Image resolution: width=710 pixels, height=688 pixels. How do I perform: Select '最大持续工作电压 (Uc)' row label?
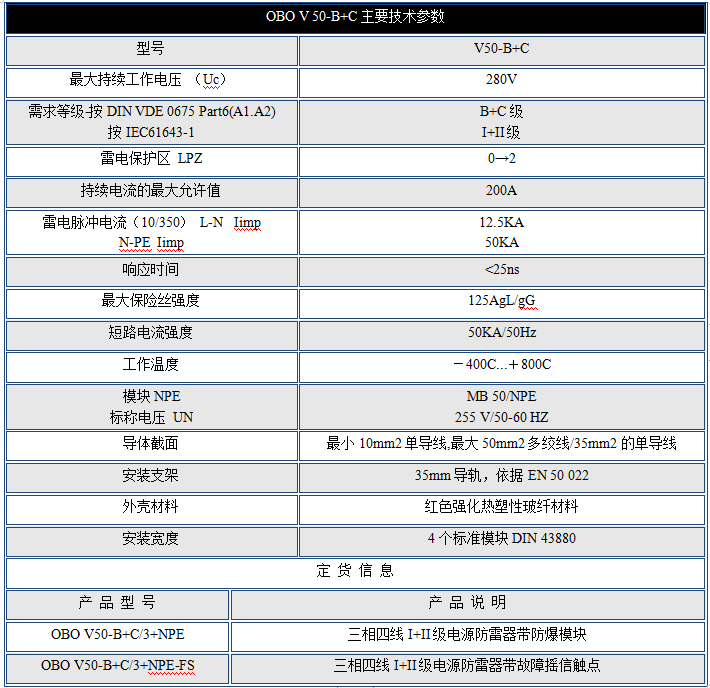click(147, 80)
